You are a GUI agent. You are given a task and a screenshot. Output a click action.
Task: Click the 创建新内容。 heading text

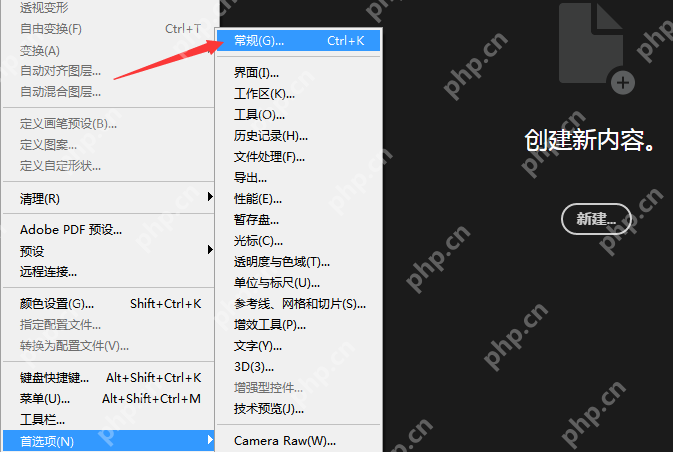click(590, 140)
